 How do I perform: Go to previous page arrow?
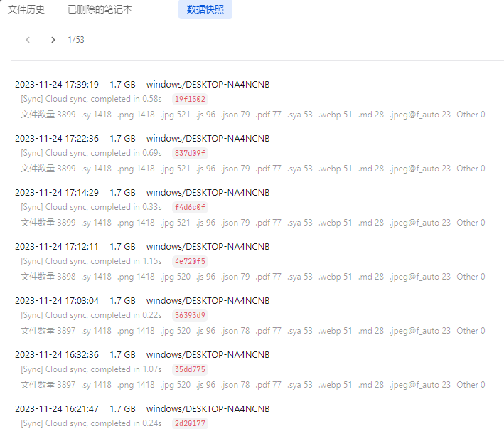(28, 40)
